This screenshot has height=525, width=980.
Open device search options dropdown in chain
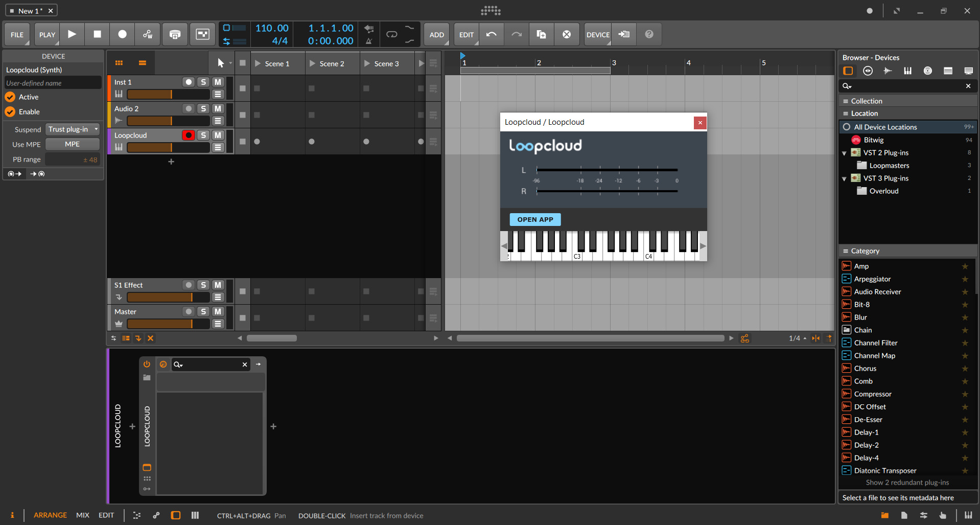pyautogui.click(x=178, y=364)
